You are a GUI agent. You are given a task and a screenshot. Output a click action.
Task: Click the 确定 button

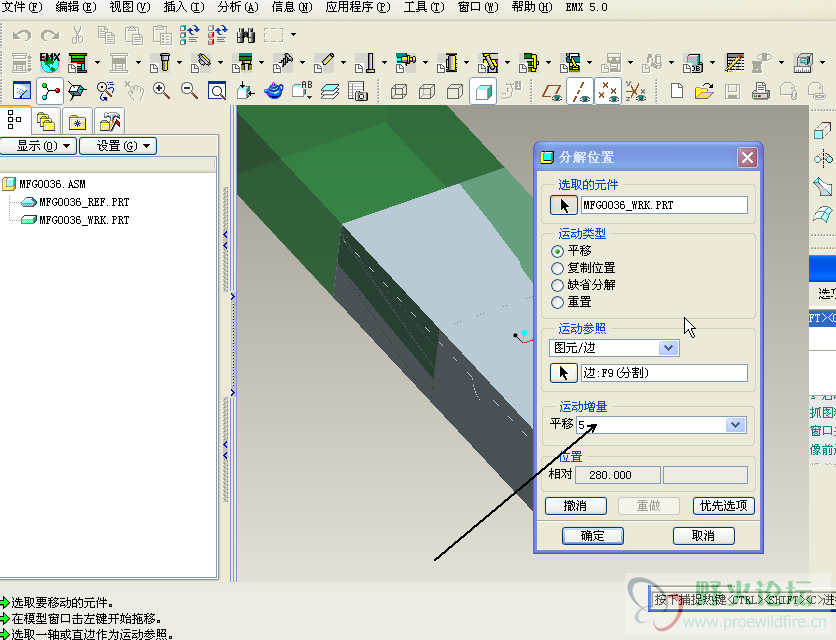point(592,536)
